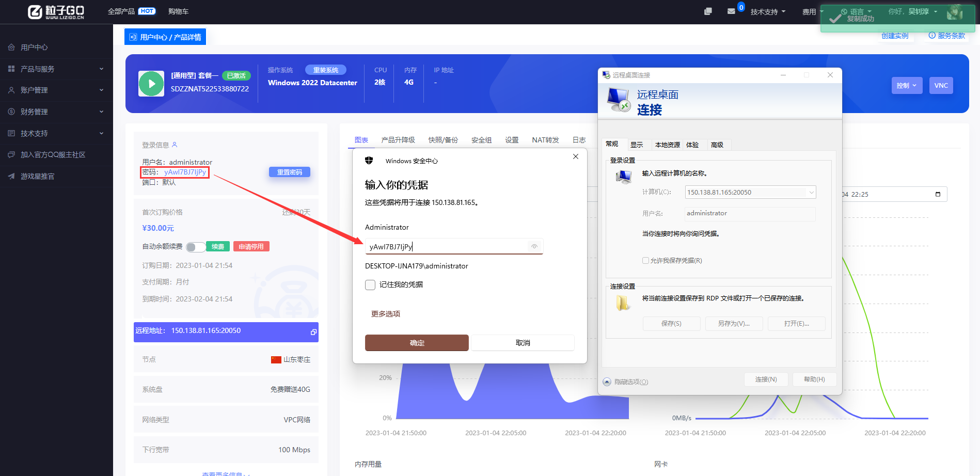
Task: Switch to the 图表 tab
Action: click(x=361, y=140)
